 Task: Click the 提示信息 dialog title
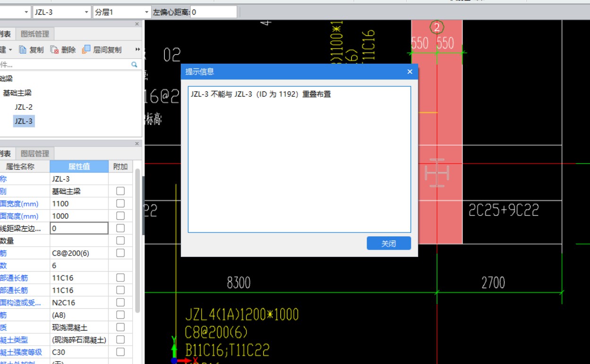(x=200, y=72)
